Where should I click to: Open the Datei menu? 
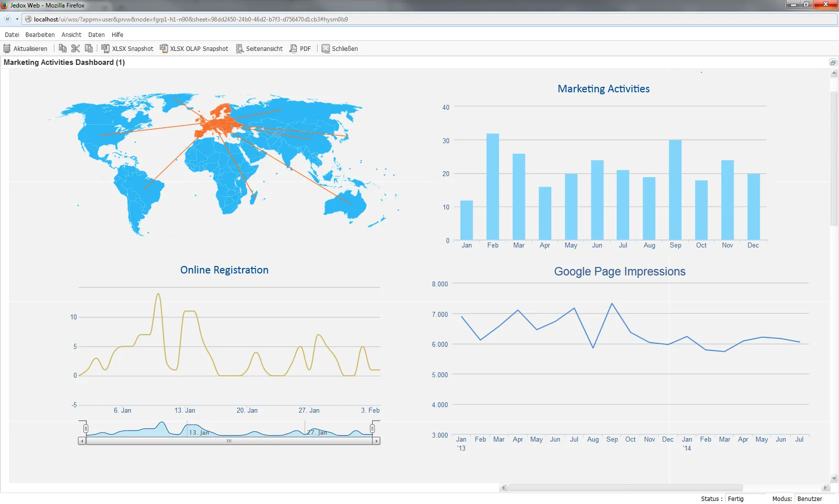coord(12,34)
